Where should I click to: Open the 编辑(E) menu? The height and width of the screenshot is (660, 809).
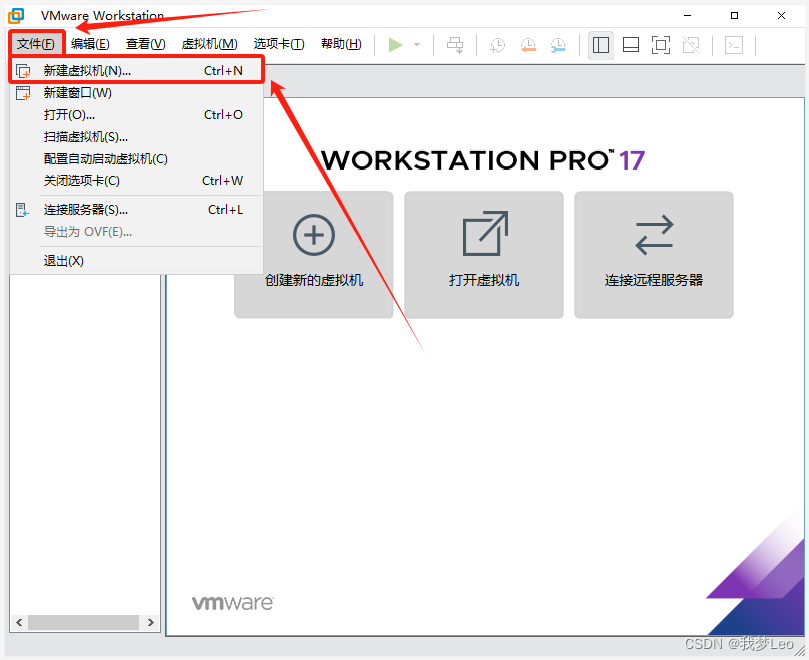coord(90,44)
